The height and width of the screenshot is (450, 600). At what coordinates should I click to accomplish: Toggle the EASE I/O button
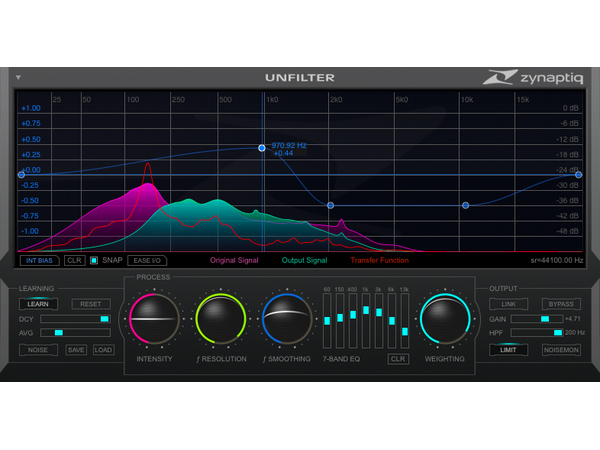pyautogui.click(x=147, y=261)
